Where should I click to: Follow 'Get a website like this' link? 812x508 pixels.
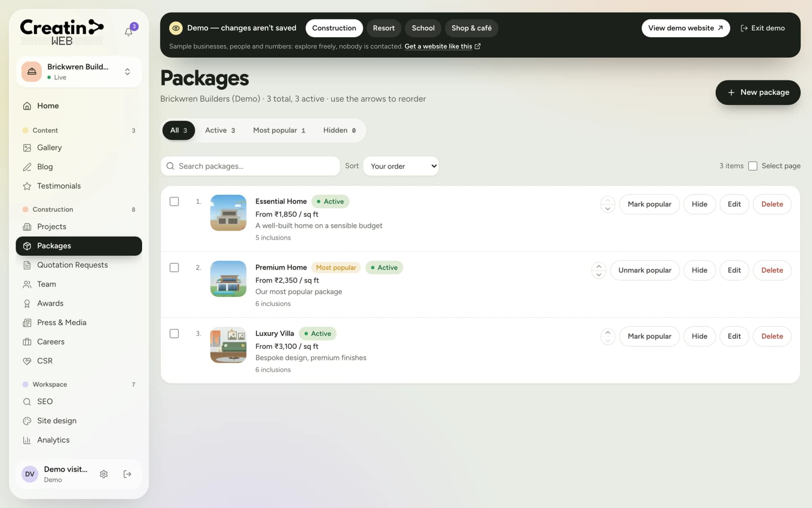[442, 47]
